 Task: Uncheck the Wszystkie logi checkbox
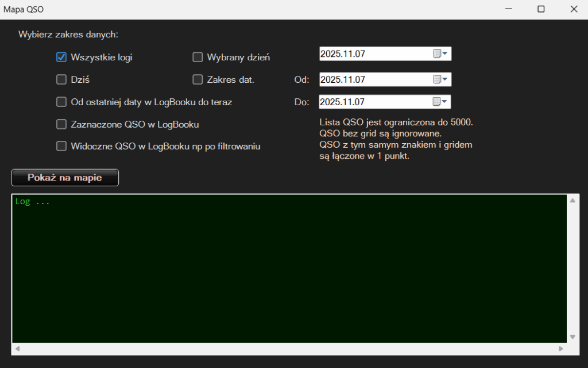[61, 57]
